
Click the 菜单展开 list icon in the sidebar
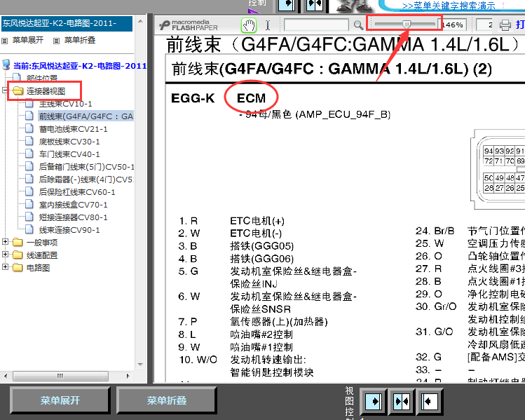click(x=5, y=41)
